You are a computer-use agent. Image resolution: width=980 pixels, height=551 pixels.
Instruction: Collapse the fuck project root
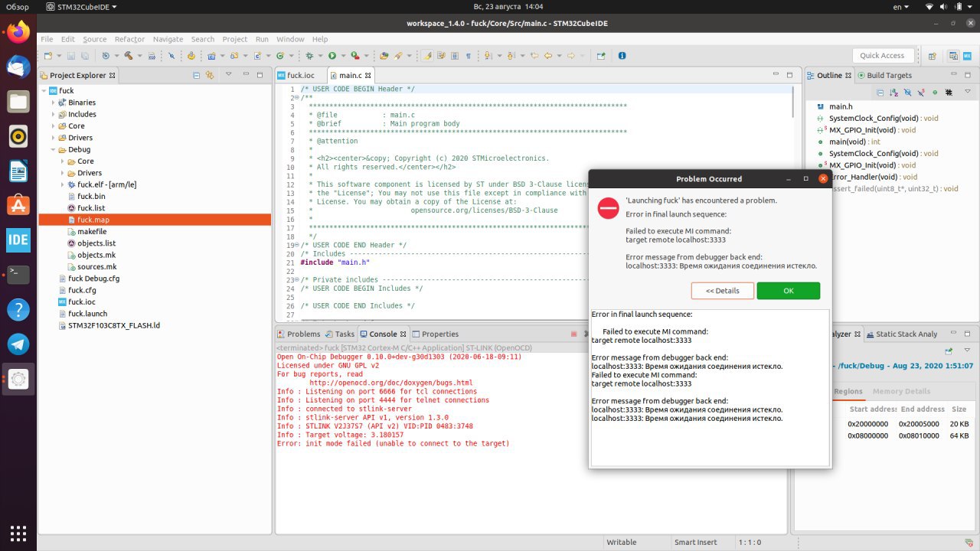click(x=44, y=91)
